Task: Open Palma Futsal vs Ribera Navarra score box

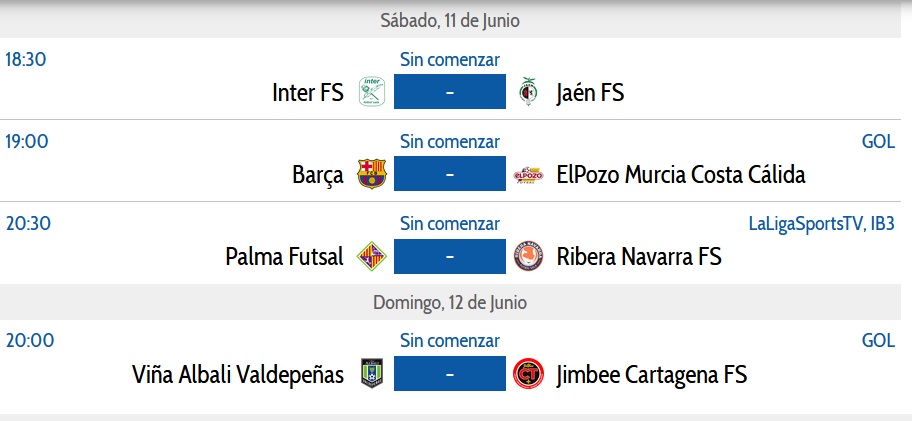Action: pyautogui.click(x=450, y=257)
